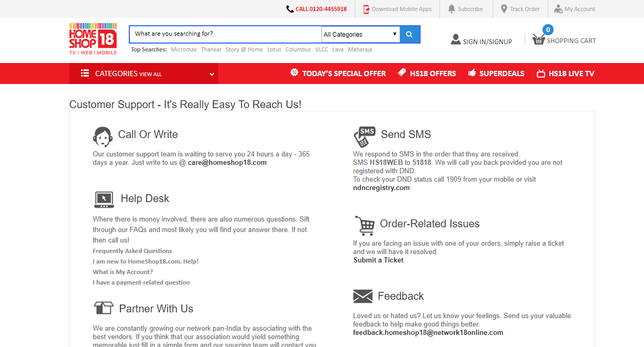The height and width of the screenshot is (347, 644).
Task: Select top search Lotus
Action: tap(274, 49)
